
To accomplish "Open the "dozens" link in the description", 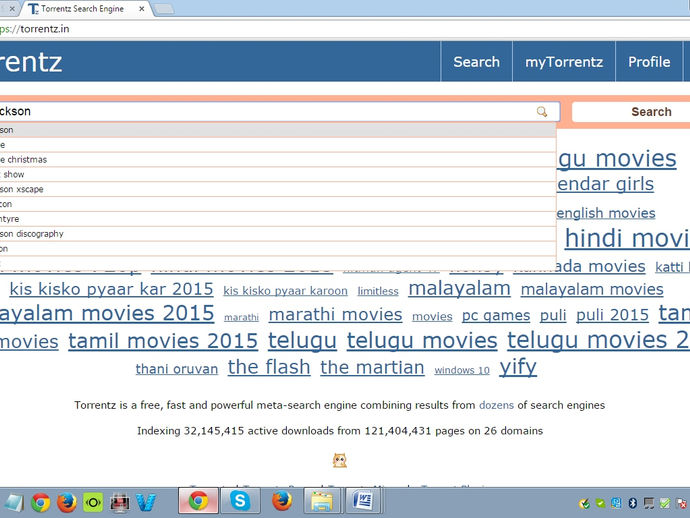I will pos(496,405).
